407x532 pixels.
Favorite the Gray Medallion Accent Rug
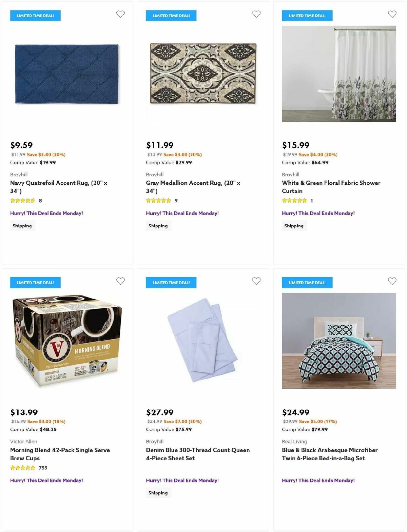tap(256, 14)
